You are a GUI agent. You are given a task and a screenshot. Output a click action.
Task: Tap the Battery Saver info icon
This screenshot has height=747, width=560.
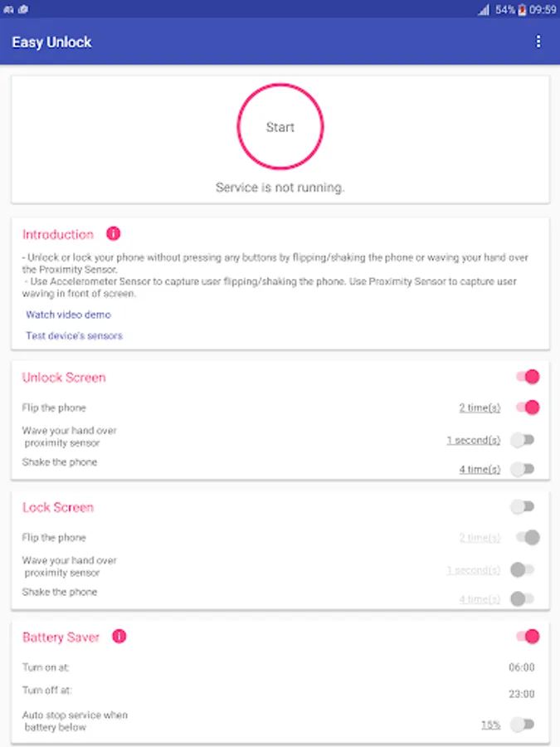119,637
